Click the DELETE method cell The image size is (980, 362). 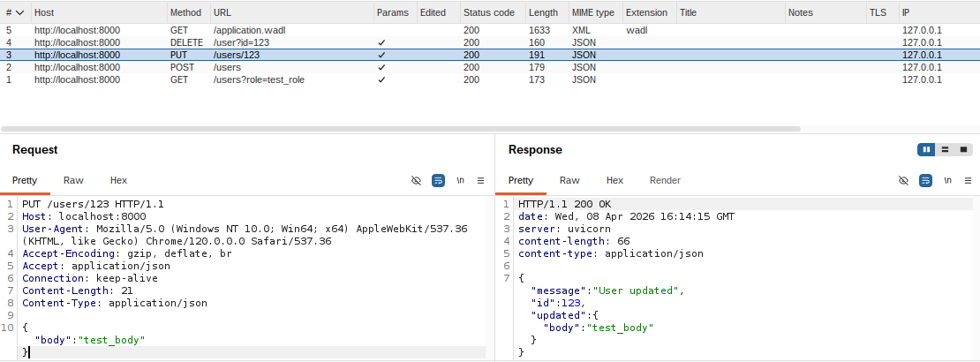pos(186,42)
